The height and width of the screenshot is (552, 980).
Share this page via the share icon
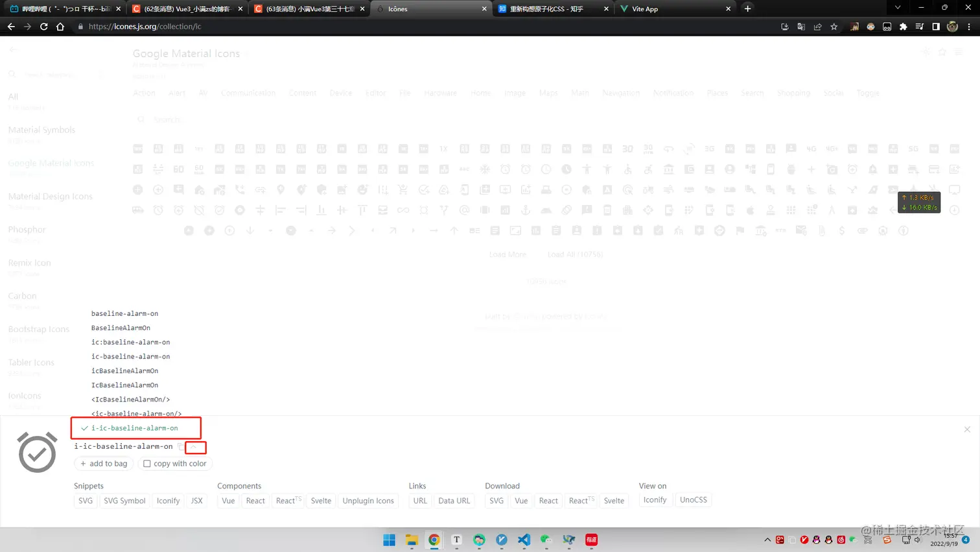click(817, 27)
